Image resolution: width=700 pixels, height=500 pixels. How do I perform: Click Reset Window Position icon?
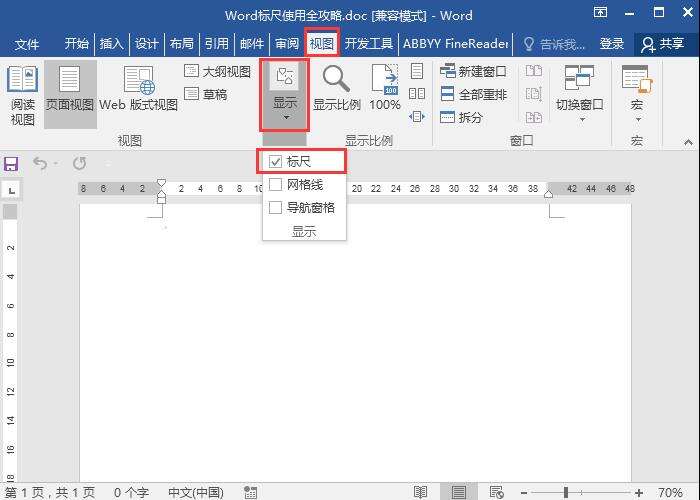click(533, 117)
